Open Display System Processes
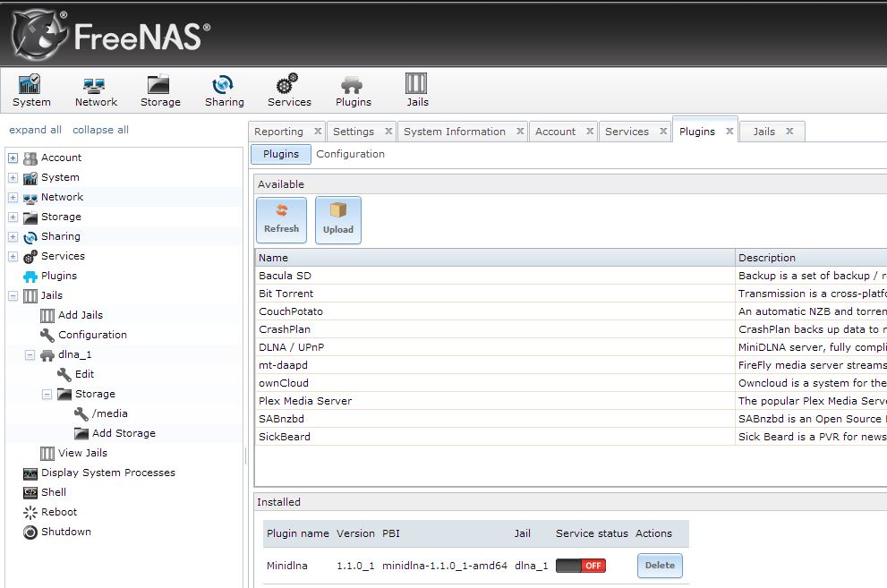Viewport: 887px width, 588px height. point(108,473)
